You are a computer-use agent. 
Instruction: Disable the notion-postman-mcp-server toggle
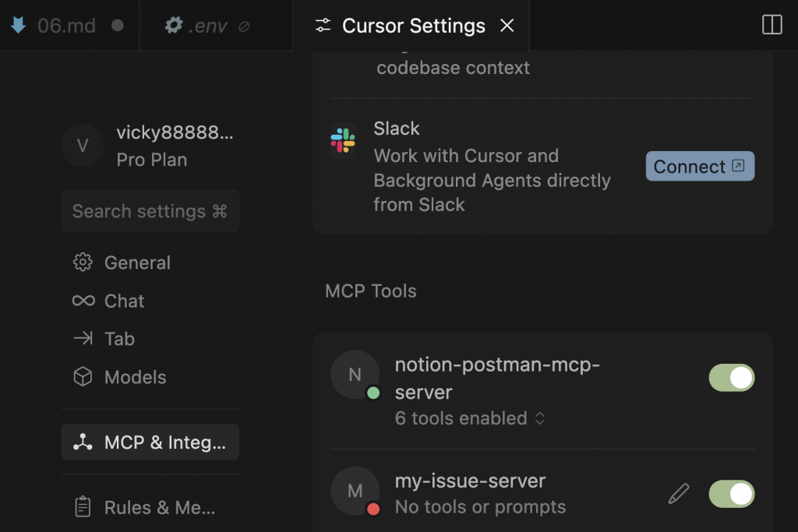pyautogui.click(x=731, y=378)
